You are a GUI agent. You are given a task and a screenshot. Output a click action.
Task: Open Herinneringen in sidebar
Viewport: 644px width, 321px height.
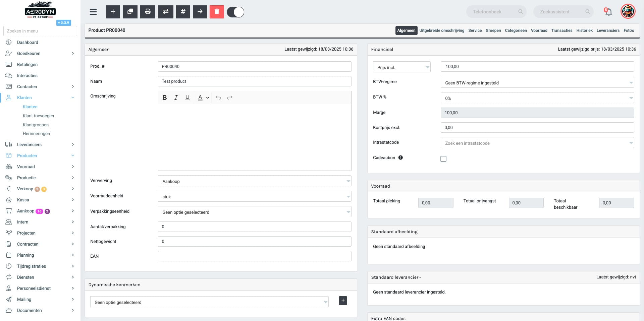36,133
